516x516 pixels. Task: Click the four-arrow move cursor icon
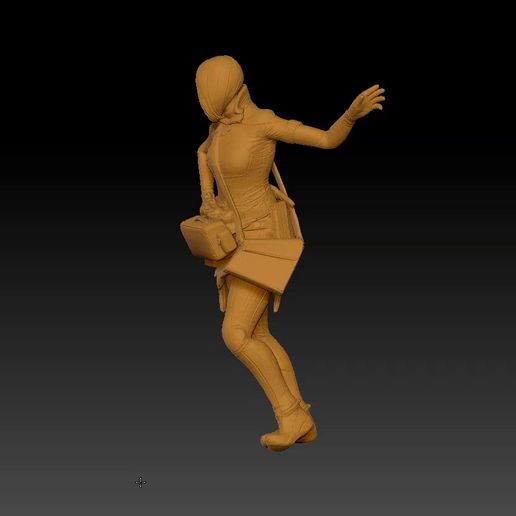point(140,482)
